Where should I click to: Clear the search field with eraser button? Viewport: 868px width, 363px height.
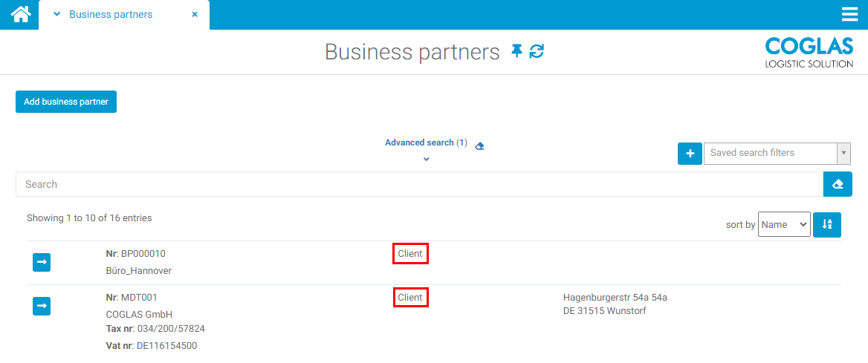(838, 184)
